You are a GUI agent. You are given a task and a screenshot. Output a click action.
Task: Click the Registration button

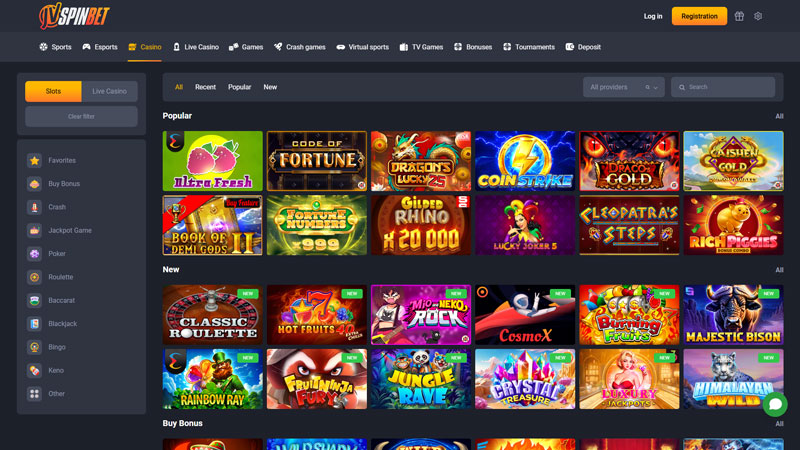(699, 16)
